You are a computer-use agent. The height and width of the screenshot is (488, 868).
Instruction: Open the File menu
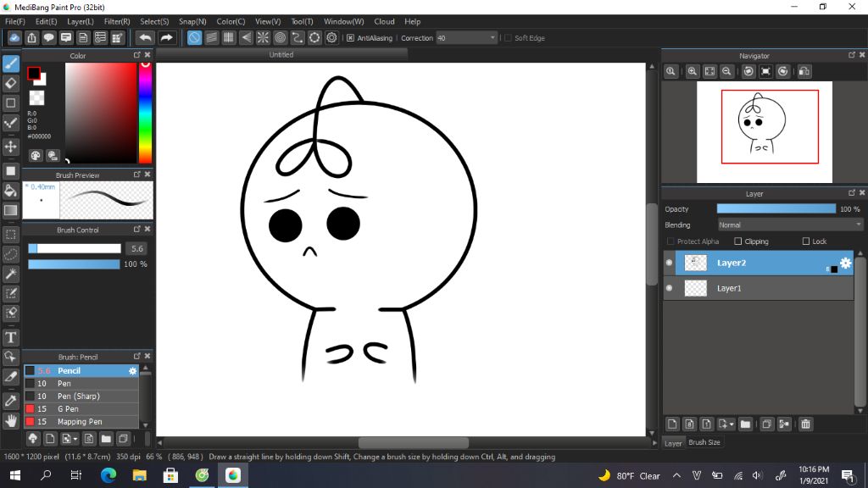pyautogui.click(x=15, y=21)
